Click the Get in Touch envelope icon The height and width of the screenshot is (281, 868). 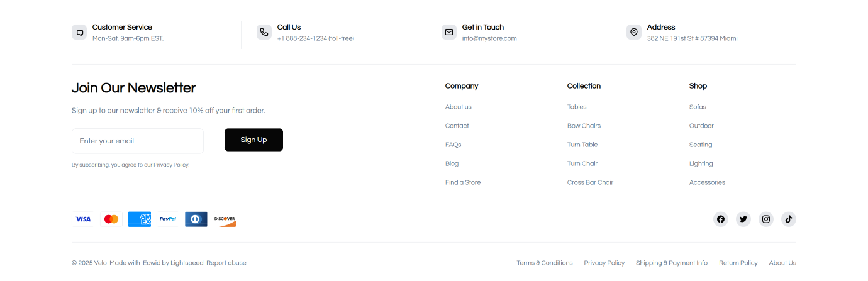point(449,32)
